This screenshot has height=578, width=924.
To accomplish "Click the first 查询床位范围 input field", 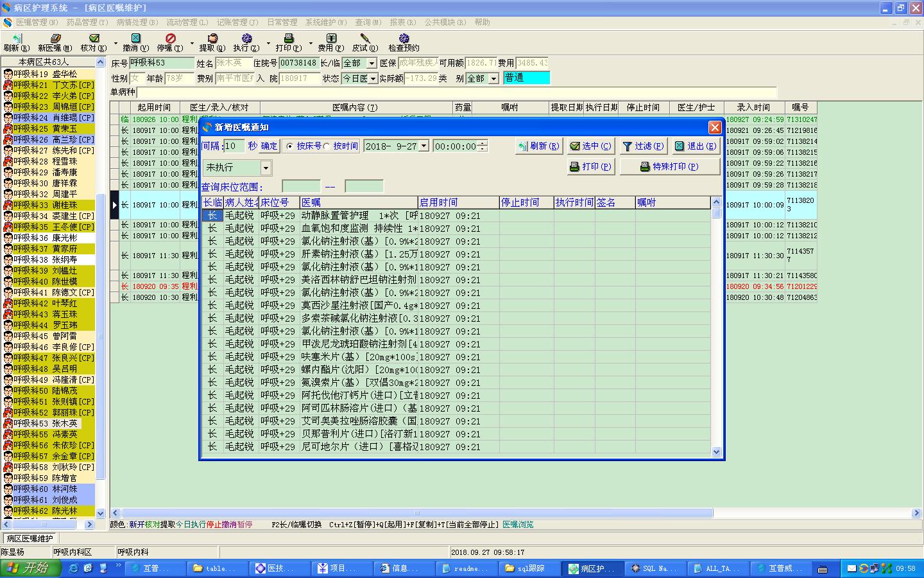I will (x=301, y=187).
